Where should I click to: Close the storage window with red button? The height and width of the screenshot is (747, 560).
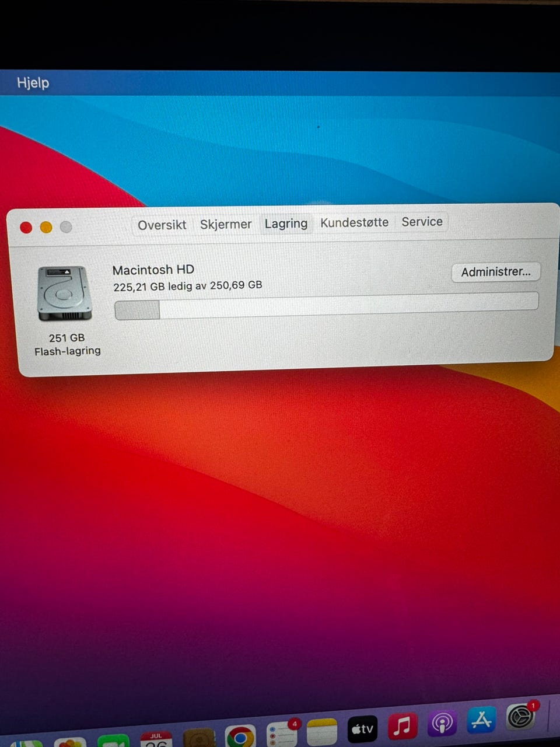coord(26,228)
